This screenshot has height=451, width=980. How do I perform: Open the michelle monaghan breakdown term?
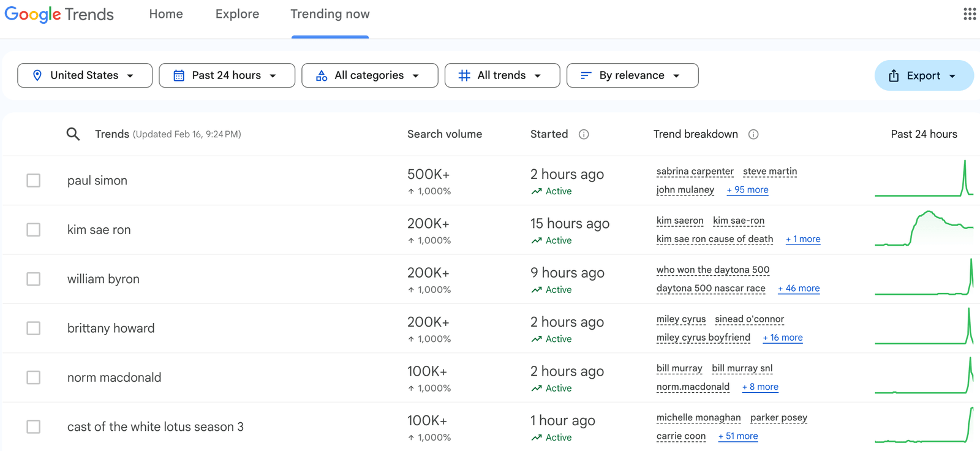pos(699,418)
